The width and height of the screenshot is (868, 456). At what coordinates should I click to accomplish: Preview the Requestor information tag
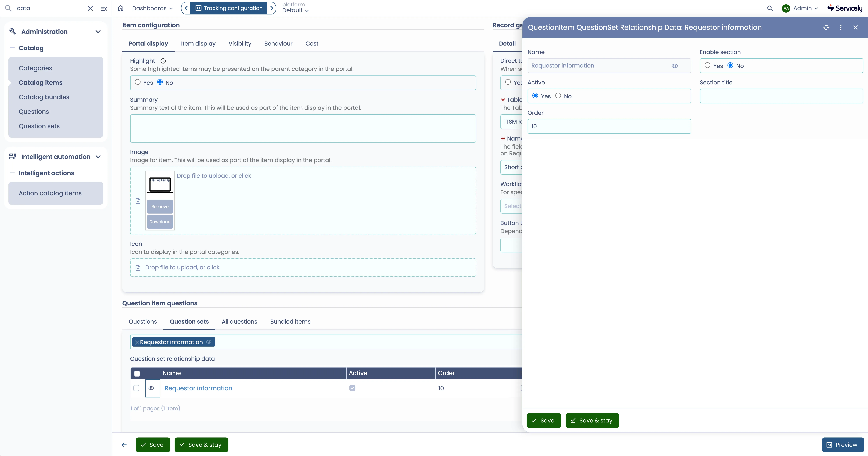(209, 342)
